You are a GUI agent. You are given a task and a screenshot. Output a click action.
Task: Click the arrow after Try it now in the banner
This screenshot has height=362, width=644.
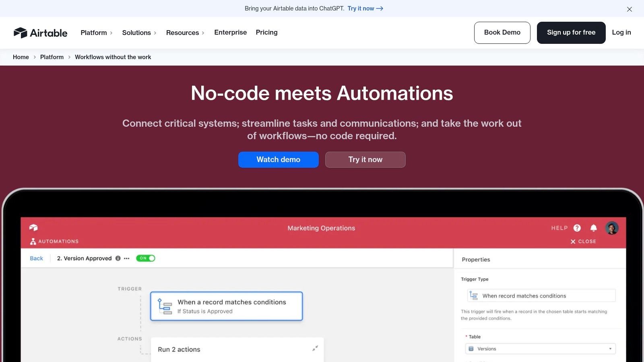point(380,8)
